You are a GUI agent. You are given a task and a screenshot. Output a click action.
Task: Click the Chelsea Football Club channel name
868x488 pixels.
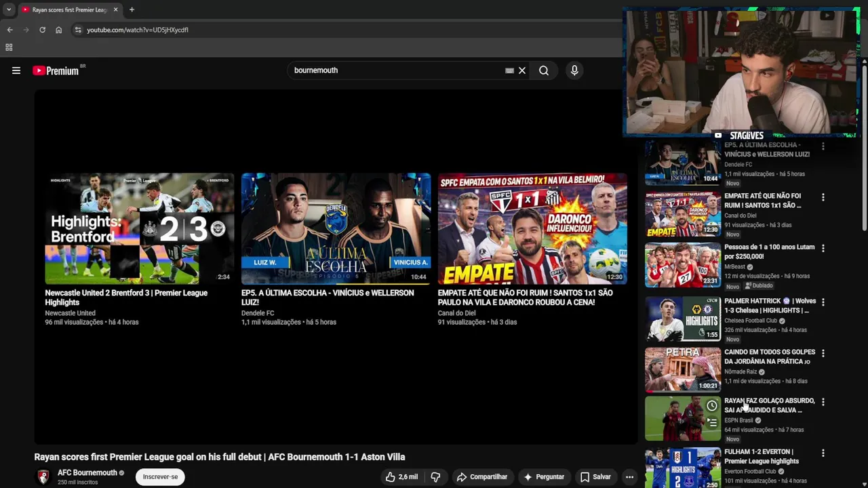751,321
